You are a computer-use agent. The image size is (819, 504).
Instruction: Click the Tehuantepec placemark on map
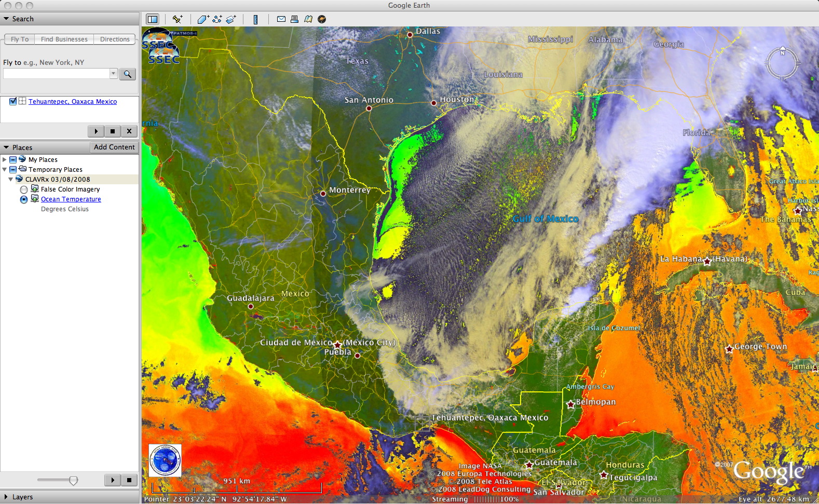424,424
